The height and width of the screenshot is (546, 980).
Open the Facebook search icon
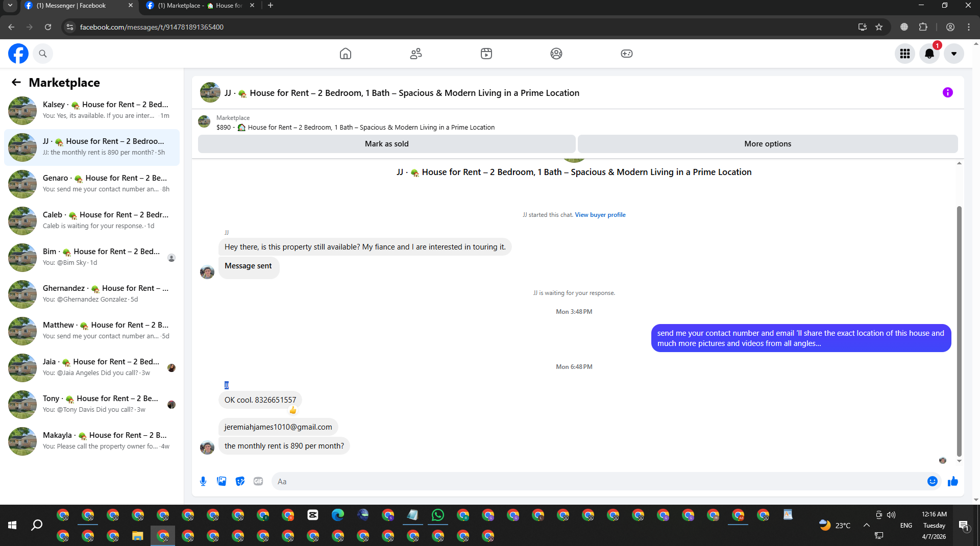(43, 54)
